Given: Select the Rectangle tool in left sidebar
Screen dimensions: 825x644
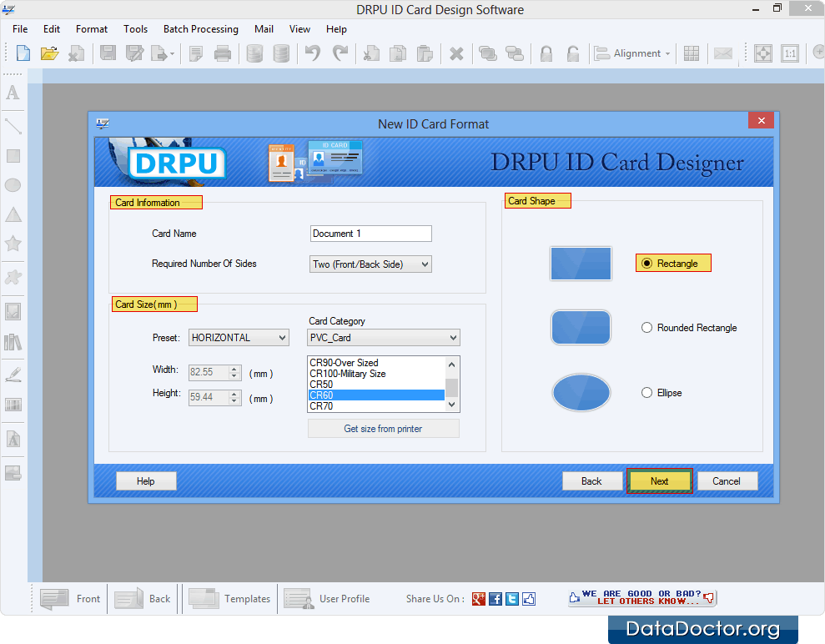Looking at the screenshot, I should 13,156.
